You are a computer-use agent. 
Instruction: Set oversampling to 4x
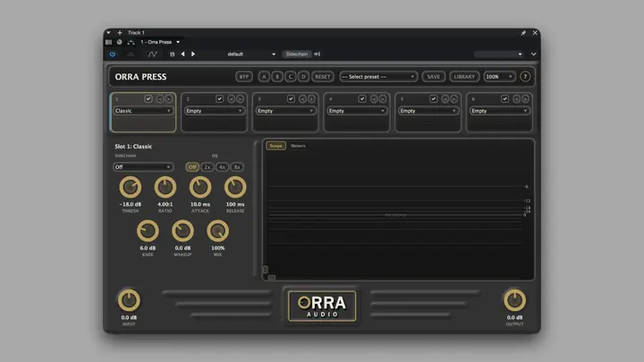coord(222,167)
